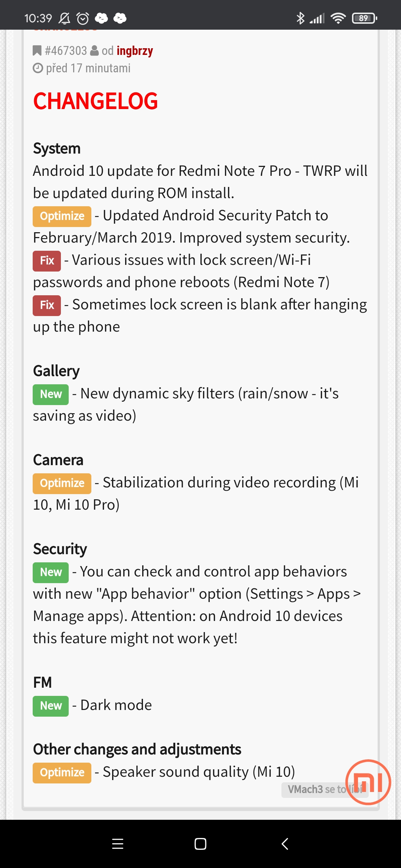This screenshot has height=868, width=401.
Task: Tap the New badge under Gallery
Action: point(51,394)
